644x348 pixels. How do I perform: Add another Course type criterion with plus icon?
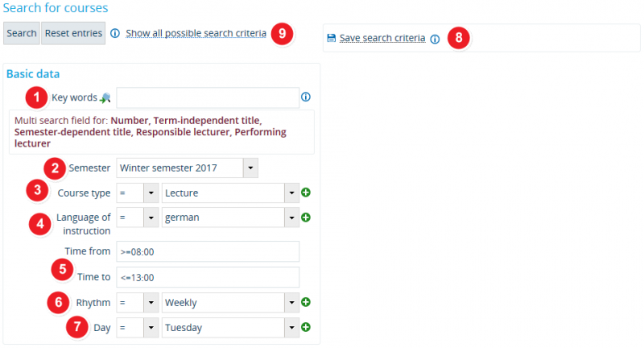(x=306, y=193)
